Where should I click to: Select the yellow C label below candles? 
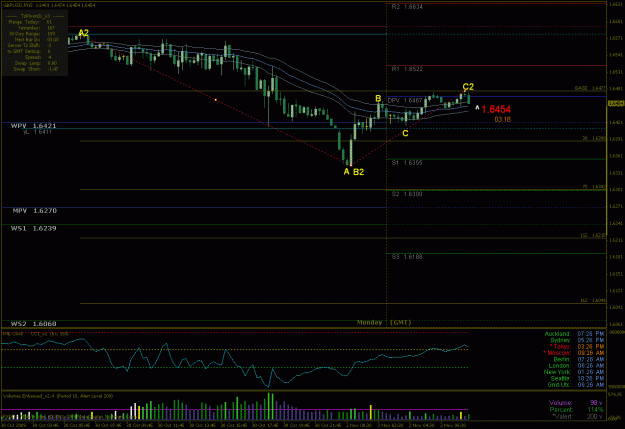(x=405, y=133)
